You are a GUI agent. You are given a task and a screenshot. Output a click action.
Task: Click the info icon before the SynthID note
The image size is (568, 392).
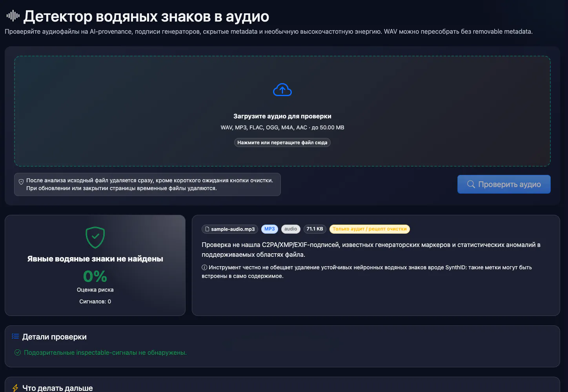click(204, 267)
